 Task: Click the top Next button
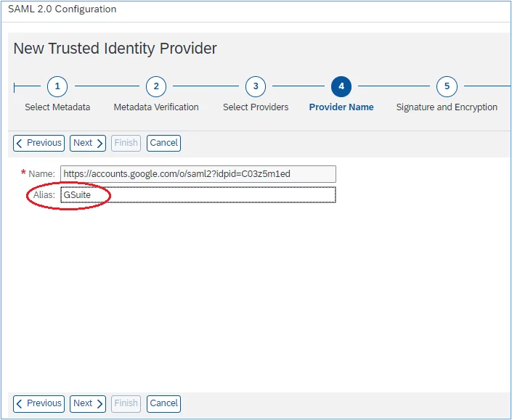(x=88, y=143)
